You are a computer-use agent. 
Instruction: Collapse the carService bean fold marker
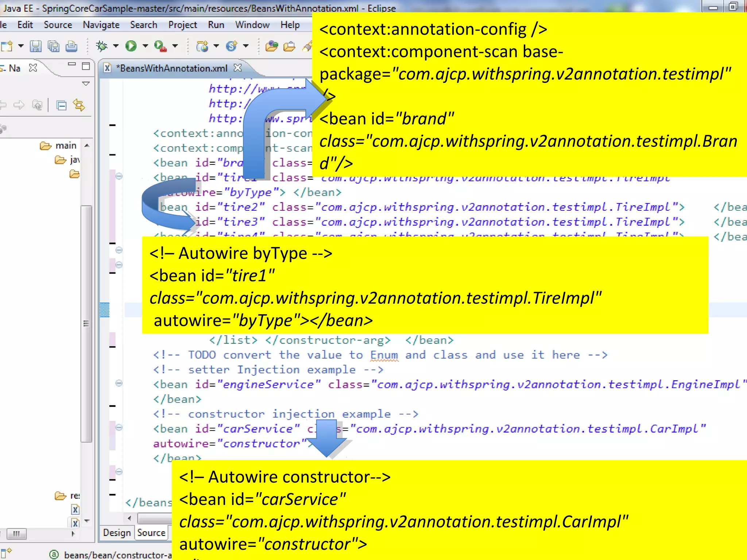click(119, 427)
